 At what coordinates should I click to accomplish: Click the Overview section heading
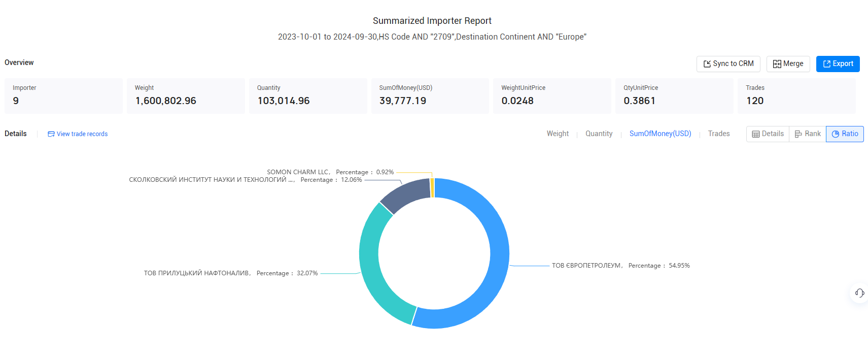click(x=19, y=62)
